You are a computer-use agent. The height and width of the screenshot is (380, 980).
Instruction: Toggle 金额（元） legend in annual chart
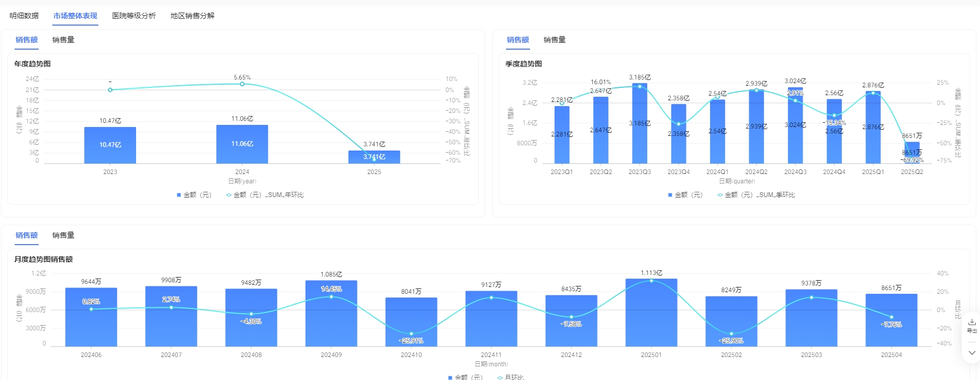[194, 195]
